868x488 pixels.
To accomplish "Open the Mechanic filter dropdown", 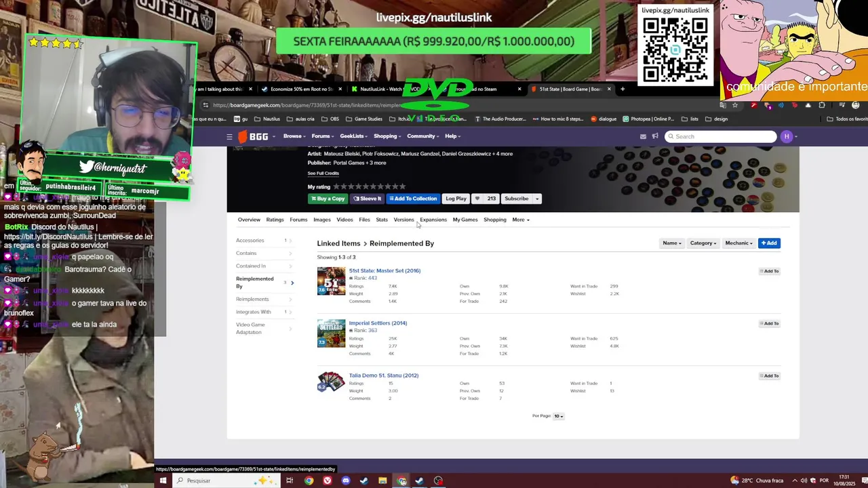I will [738, 243].
